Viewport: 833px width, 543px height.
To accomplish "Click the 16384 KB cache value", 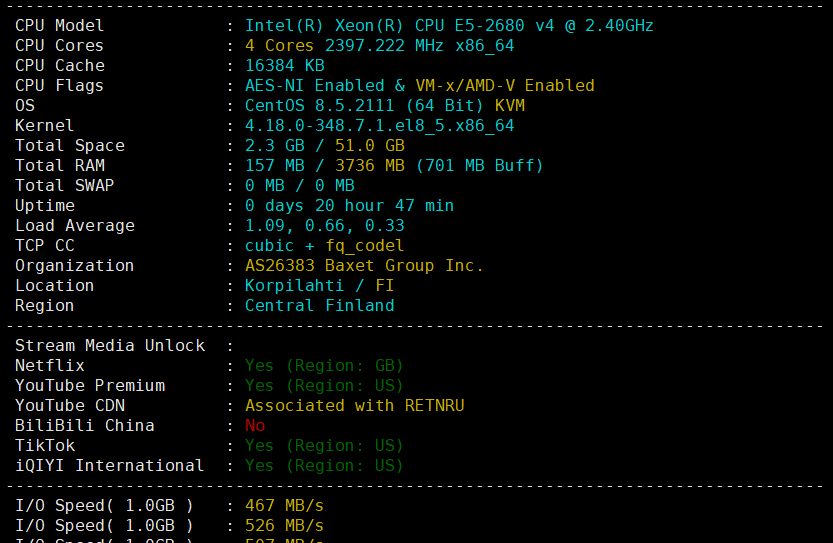I will pos(284,66).
